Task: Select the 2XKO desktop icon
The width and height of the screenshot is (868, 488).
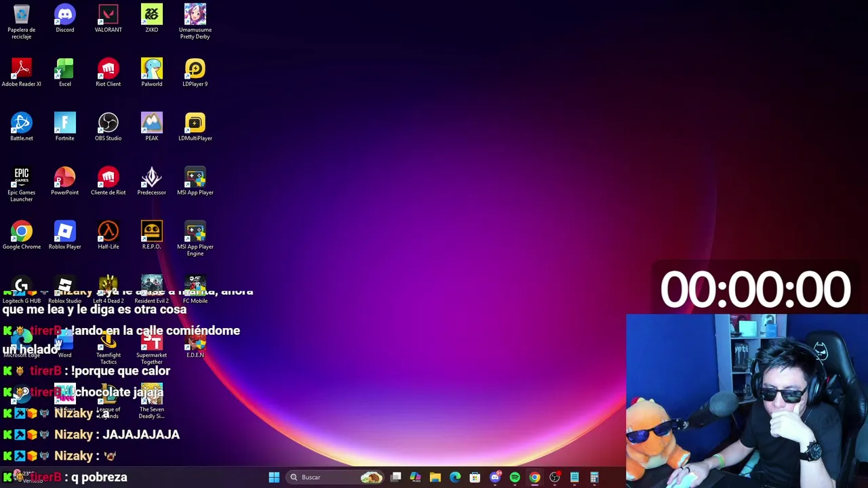Action: tap(152, 18)
